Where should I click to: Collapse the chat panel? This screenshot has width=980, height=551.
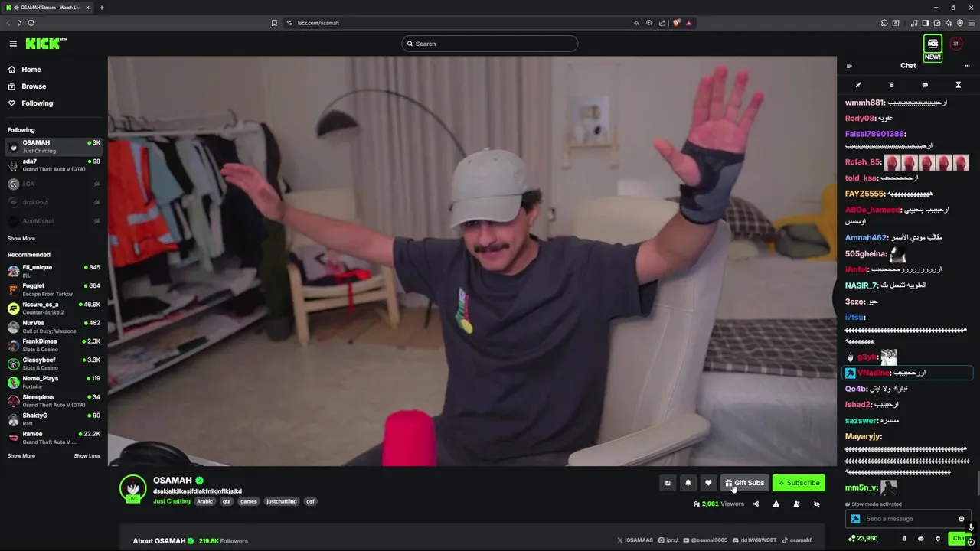(849, 66)
